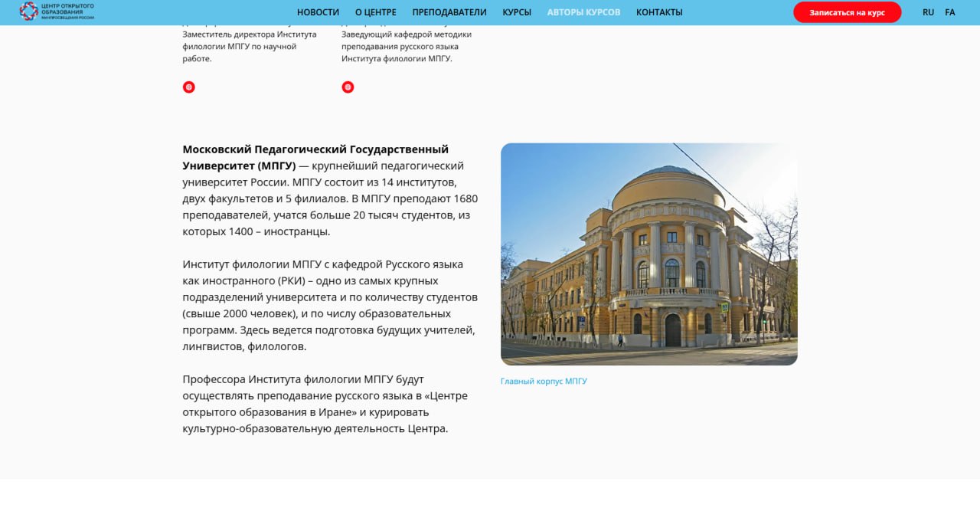The height and width of the screenshot is (508, 980).
Task: Click the Заведующий кафедрой методики description text
Action: 407,46
